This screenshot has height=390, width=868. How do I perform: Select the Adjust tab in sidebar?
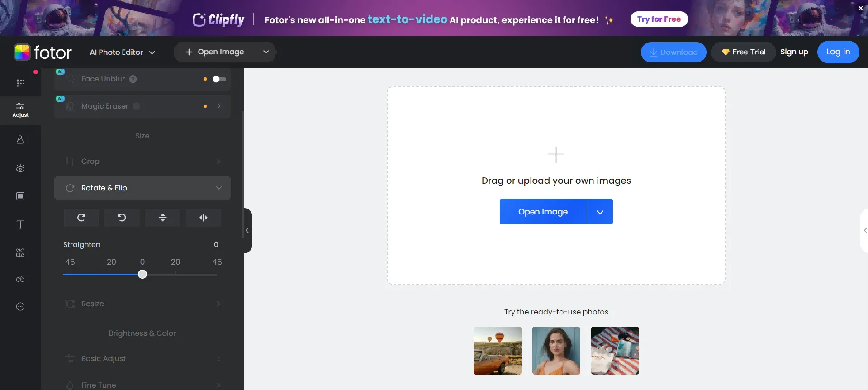click(20, 109)
